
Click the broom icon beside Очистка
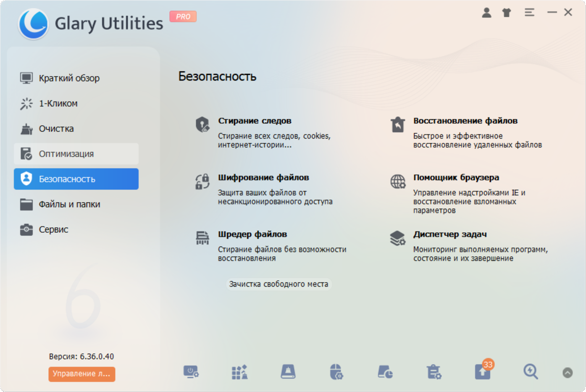tap(26, 129)
